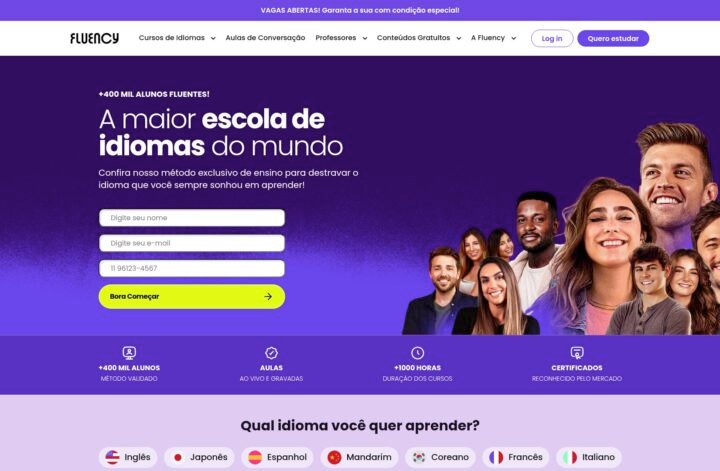Click Bora Começar submit button
This screenshot has height=471, width=720.
point(192,297)
